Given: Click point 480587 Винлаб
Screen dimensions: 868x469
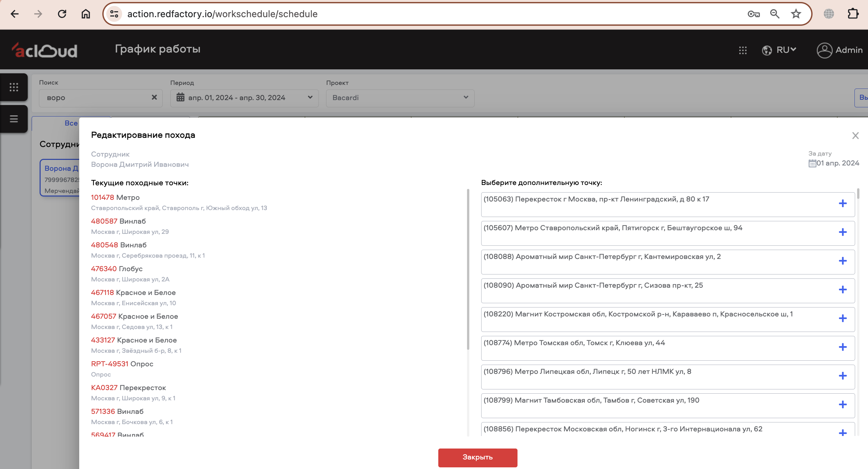Looking at the screenshot, I should tap(118, 221).
